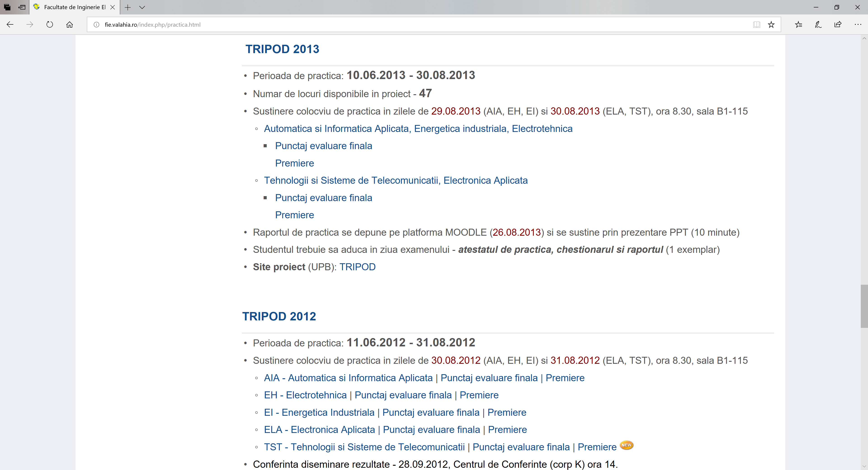Open new tab with plus button

pyautogui.click(x=128, y=7)
